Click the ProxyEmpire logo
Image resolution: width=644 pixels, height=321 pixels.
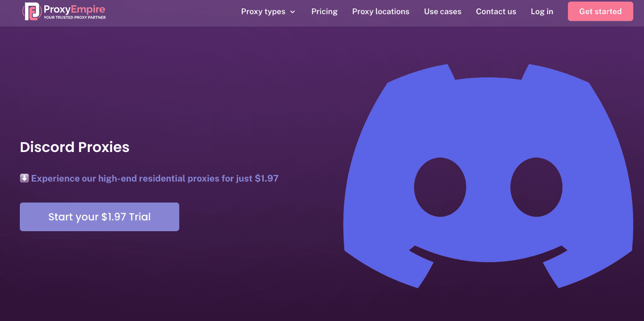pos(64,11)
